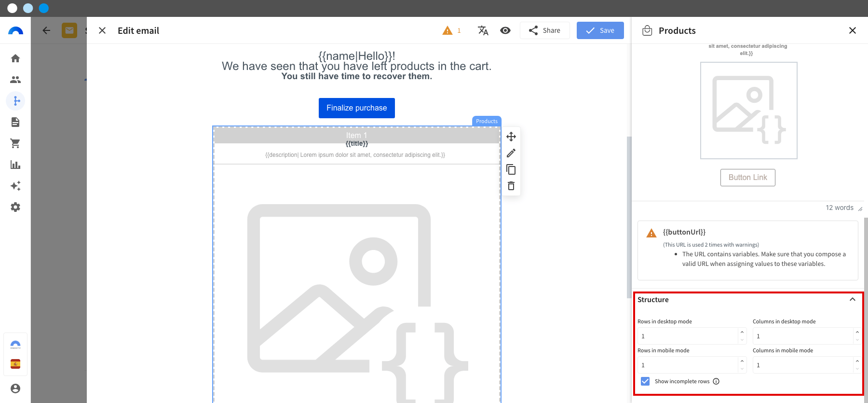Select the Products block label tag
The width and height of the screenshot is (868, 403).
487,121
